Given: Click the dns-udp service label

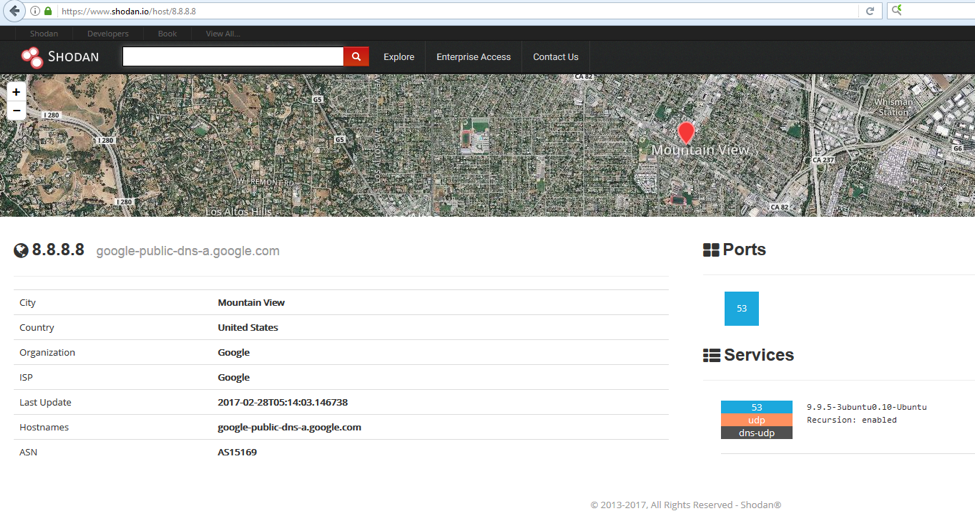Looking at the screenshot, I should click(x=756, y=433).
